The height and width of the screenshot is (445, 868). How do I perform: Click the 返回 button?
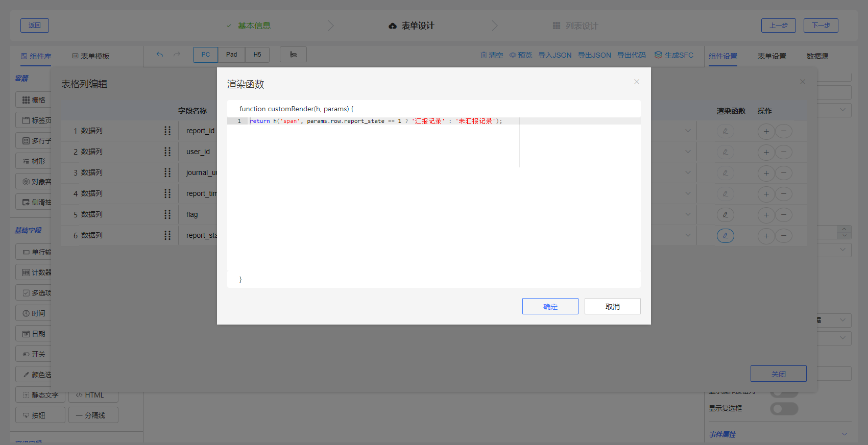35,26
